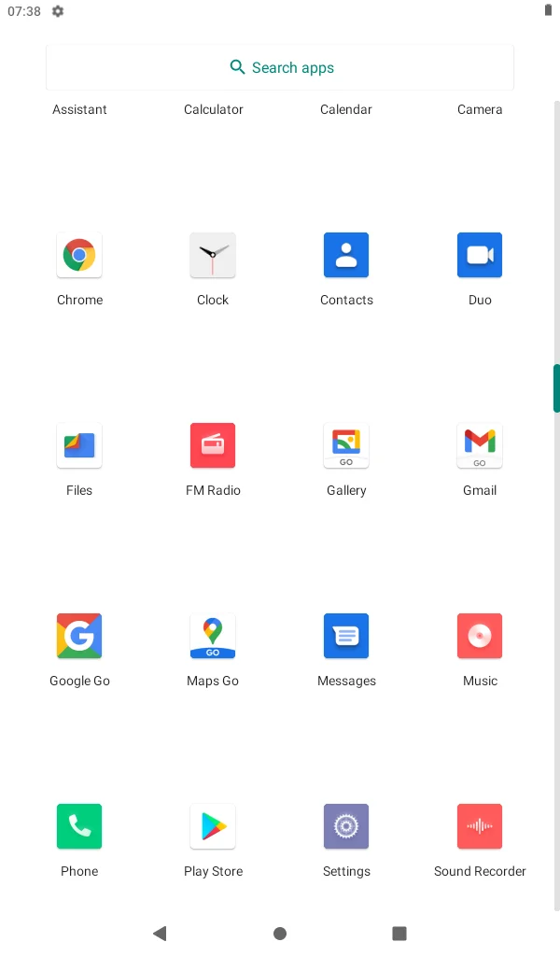This screenshot has width=560, height=956.
Task: Launch the FM Radio app
Action: coord(213,445)
